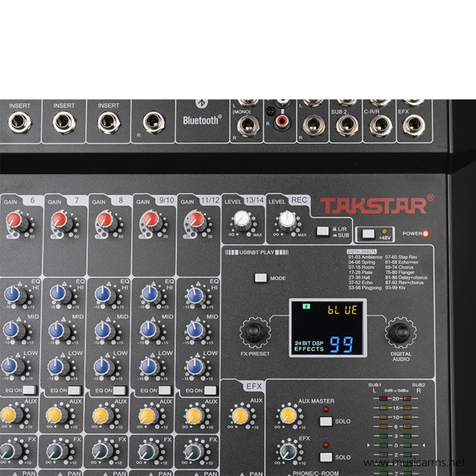This screenshot has height=476, width=476.
Task: Click the EFX output jack
Action: click(413, 125)
